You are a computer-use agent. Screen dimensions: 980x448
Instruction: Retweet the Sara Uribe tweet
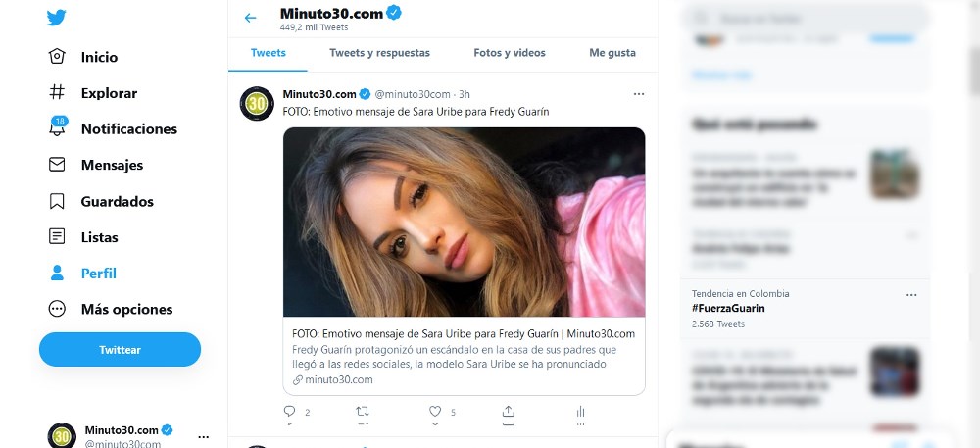pyautogui.click(x=362, y=412)
